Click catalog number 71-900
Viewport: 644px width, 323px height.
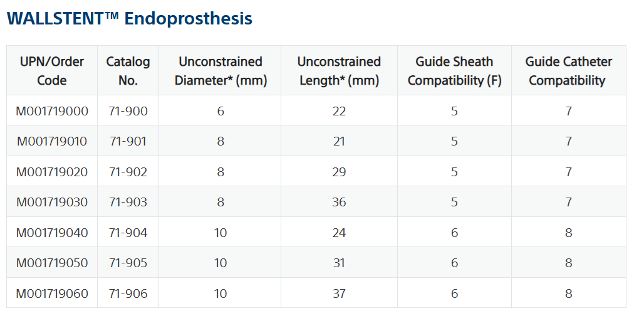[128, 111]
